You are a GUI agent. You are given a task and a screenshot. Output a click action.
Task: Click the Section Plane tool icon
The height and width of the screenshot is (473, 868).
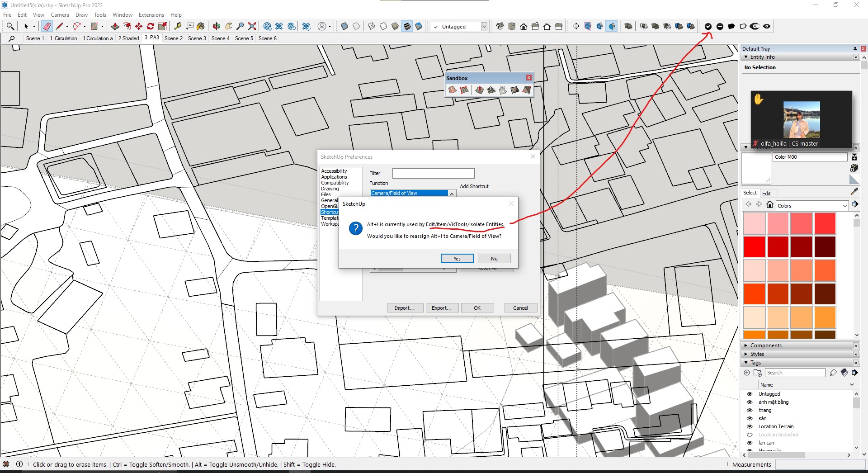coord(576,26)
